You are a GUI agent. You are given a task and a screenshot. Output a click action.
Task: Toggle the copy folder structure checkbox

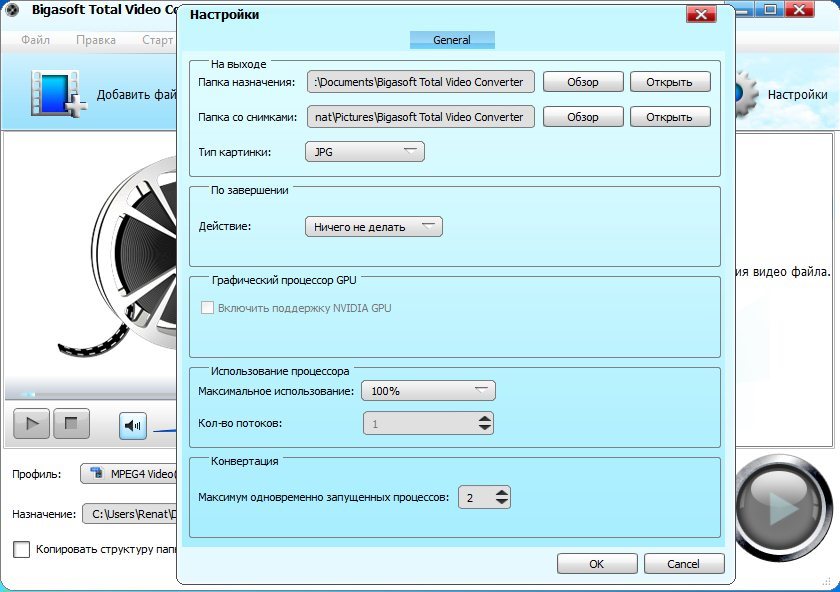pos(21,549)
